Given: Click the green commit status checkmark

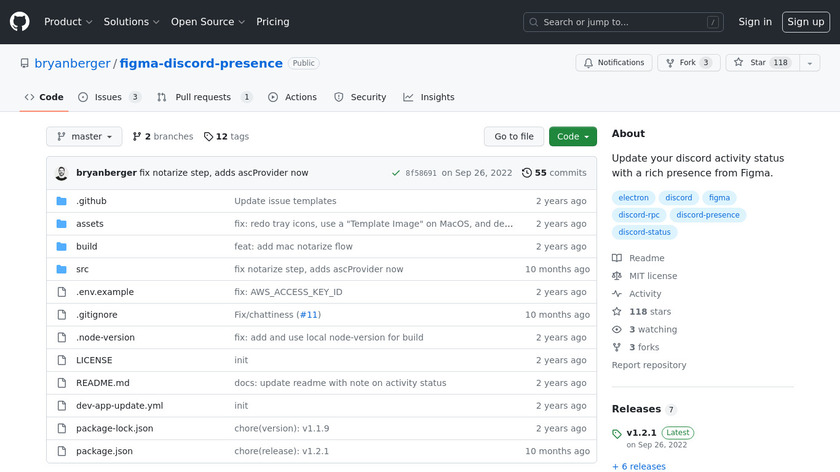Looking at the screenshot, I should pos(396,173).
